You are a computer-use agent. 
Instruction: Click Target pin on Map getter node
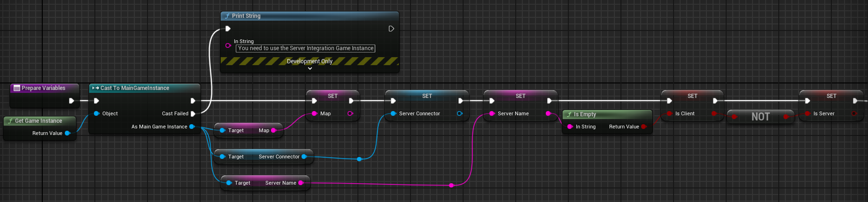(x=222, y=130)
